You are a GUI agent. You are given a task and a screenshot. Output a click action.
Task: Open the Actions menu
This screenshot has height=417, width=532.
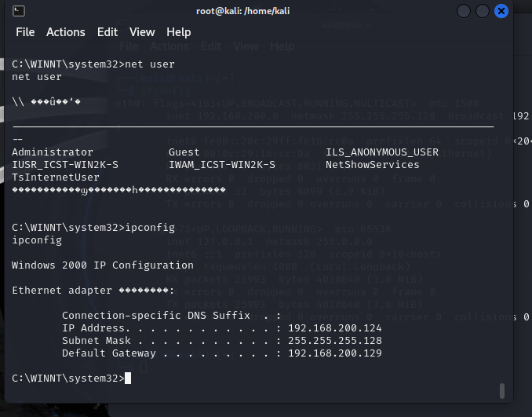click(66, 32)
